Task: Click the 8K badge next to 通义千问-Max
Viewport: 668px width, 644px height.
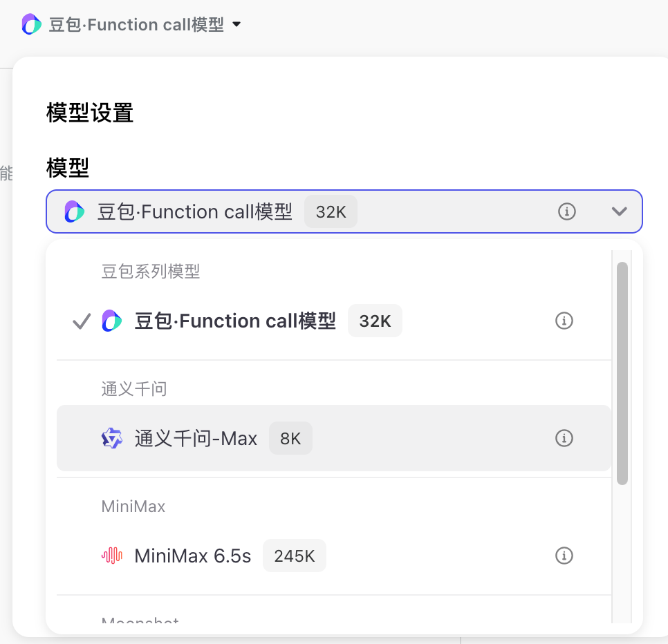Action: (x=290, y=439)
